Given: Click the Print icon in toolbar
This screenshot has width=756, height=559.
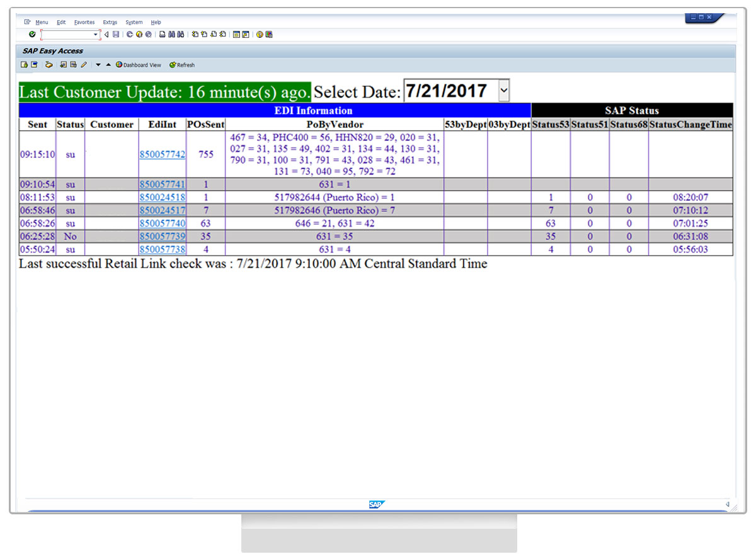Looking at the screenshot, I should coord(163,35).
